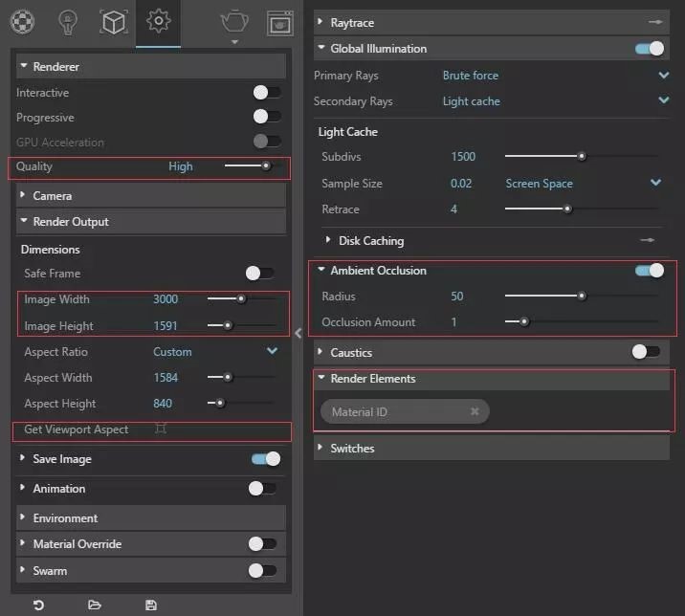The image size is (685, 616).
Task: Show the frame buffer window icon
Action: pyautogui.click(x=279, y=21)
